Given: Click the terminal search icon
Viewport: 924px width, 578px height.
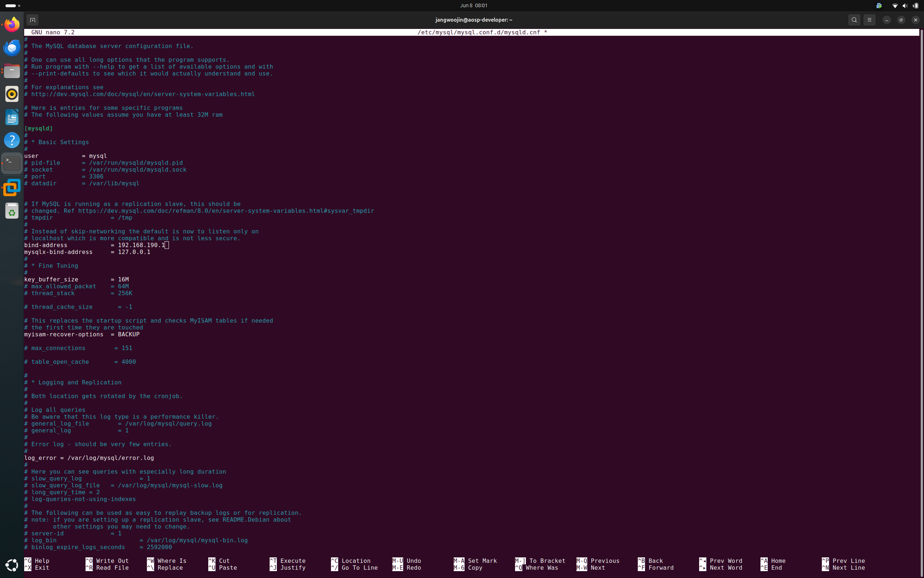Looking at the screenshot, I should 854,20.
